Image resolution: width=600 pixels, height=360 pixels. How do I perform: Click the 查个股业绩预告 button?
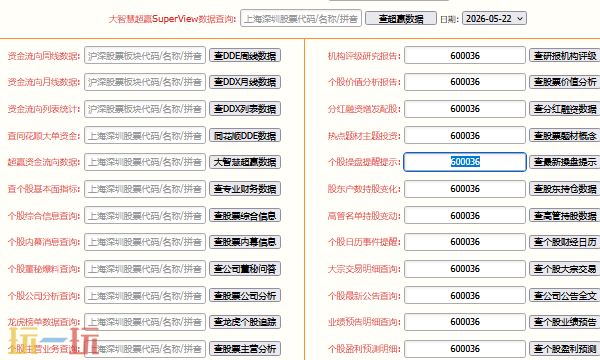[565, 322]
